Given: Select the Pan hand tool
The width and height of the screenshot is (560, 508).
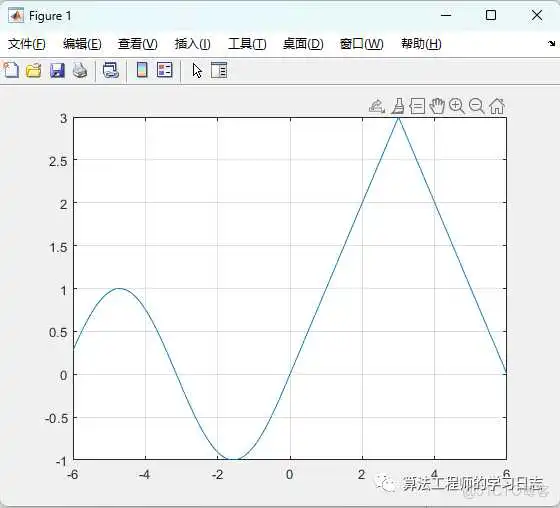Looking at the screenshot, I should coord(437,106).
